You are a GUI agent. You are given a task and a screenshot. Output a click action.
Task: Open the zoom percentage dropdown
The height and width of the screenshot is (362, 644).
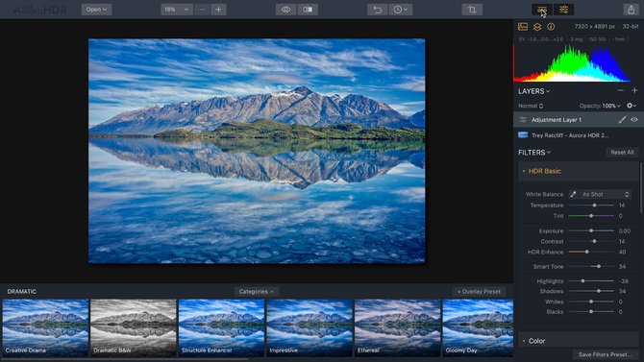click(x=177, y=10)
